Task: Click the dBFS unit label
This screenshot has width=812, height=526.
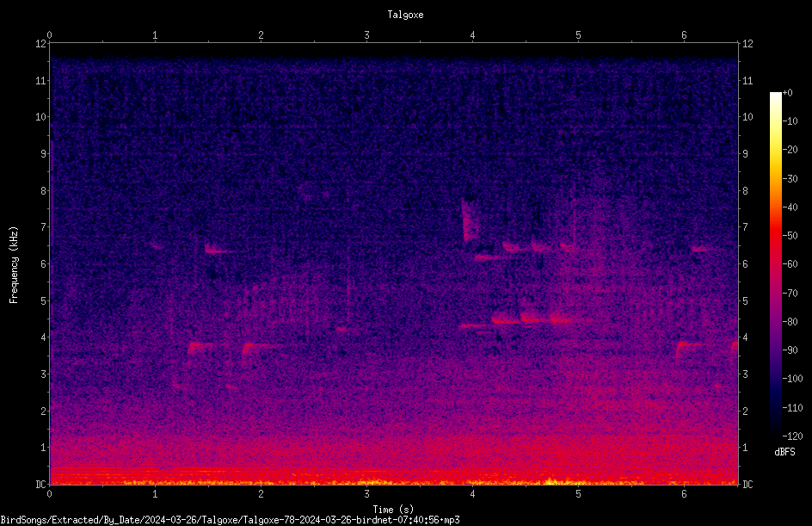Action: tap(784, 452)
